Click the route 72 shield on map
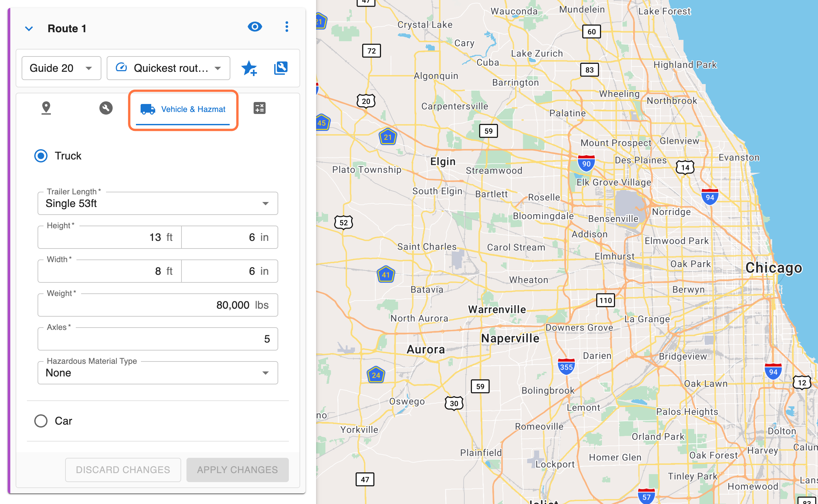818x504 pixels. click(372, 51)
